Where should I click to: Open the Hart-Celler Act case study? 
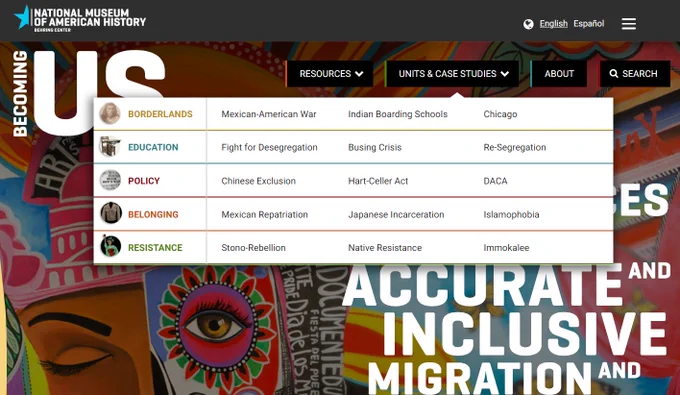click(378, 181)
